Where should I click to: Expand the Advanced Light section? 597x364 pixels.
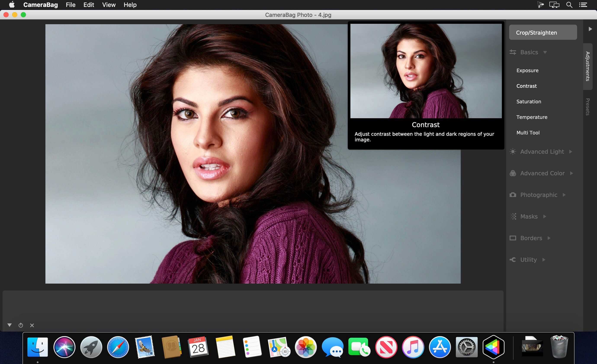571,152
